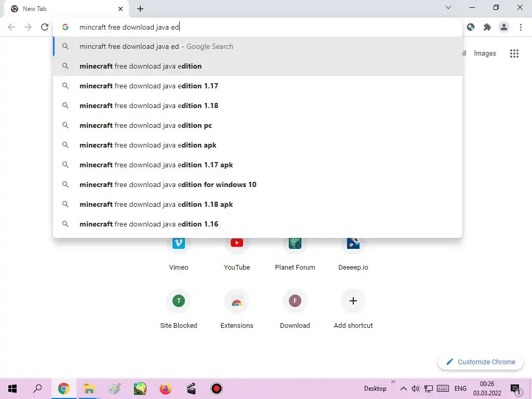The width and height of the screenshot is (532, 399).
Task: Open the Images link
Action: (485, 54)
